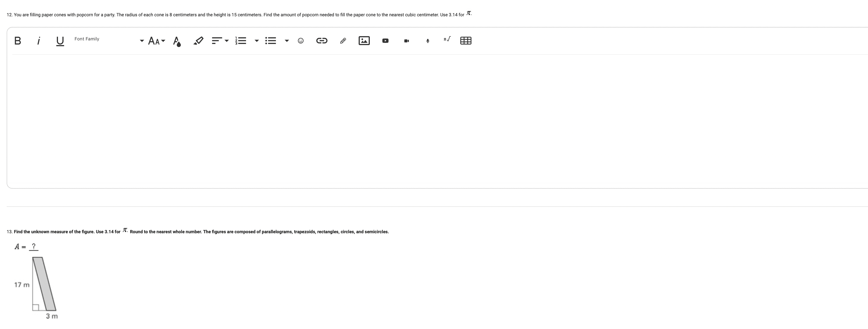Select the highlighter tool
868x329 pixels.
pyautogui.click(x=198, y=41)
